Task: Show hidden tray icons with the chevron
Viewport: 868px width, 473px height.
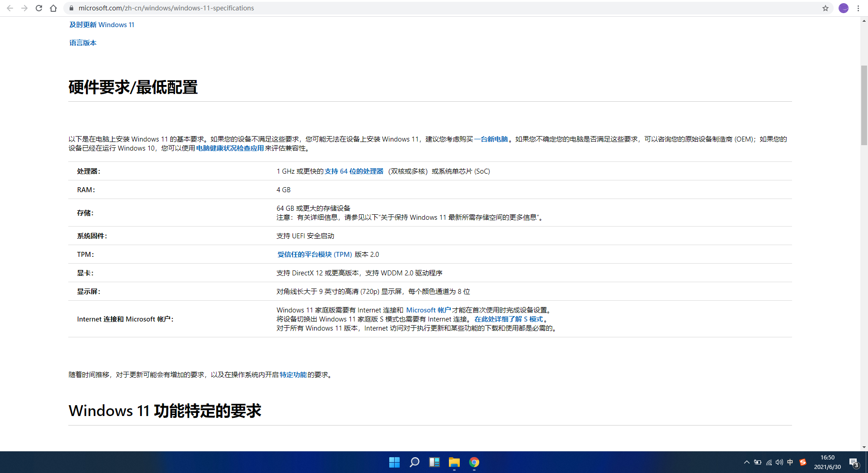Action: coord(746,462)
